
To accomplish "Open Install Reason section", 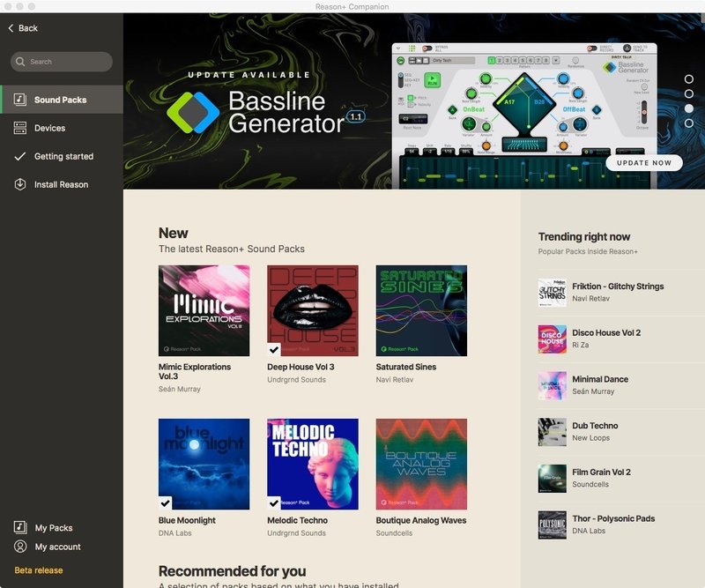I will click(62, 184).
